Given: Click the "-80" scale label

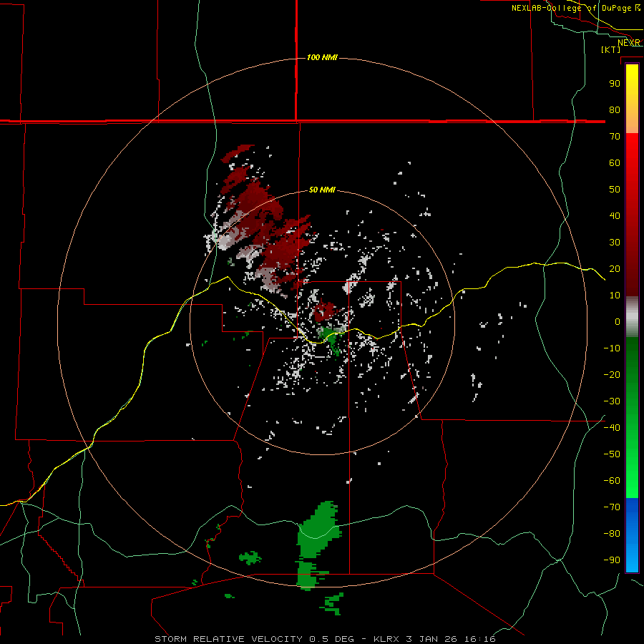Looking at the screenshot, I should click(612, 534).
